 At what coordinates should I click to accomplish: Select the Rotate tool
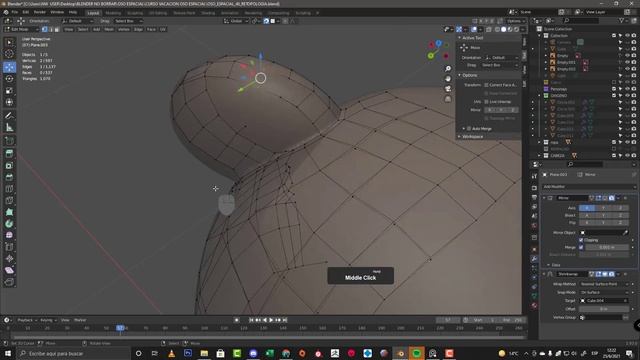pyautogui.click(x=9, y=79)
